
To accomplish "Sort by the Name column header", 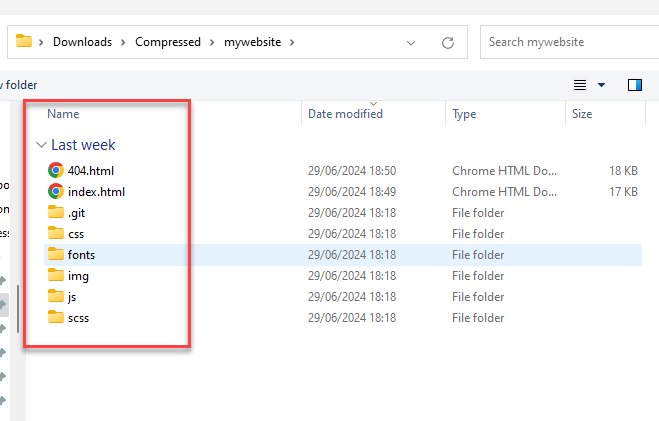I will click(63, 114).
